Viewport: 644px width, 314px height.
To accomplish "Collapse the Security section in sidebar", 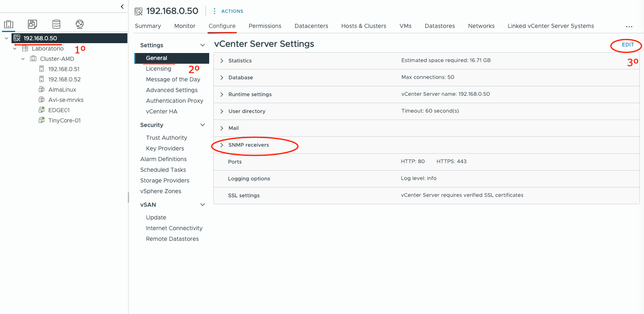I will pos(202,125).
